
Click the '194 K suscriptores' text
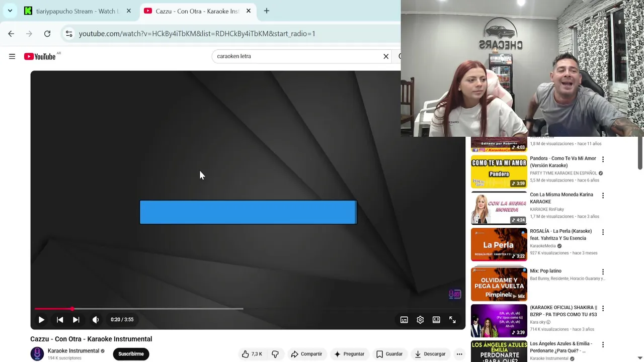(64, 358)
